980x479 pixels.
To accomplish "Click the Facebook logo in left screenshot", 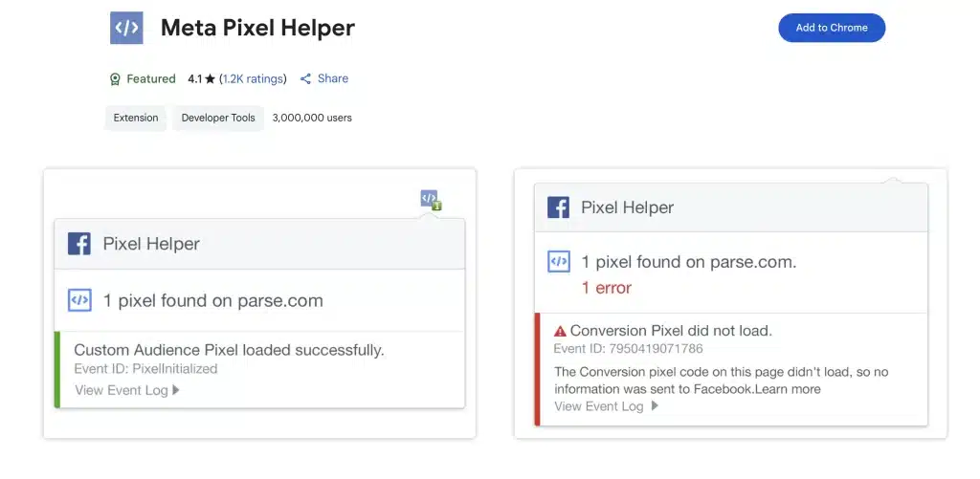I will [78, 244].
